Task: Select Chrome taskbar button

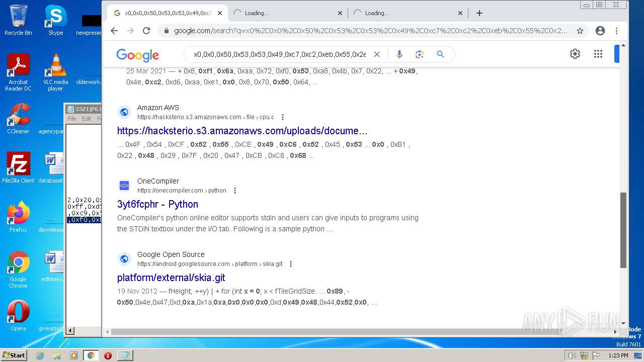Action: coord(91,355)
